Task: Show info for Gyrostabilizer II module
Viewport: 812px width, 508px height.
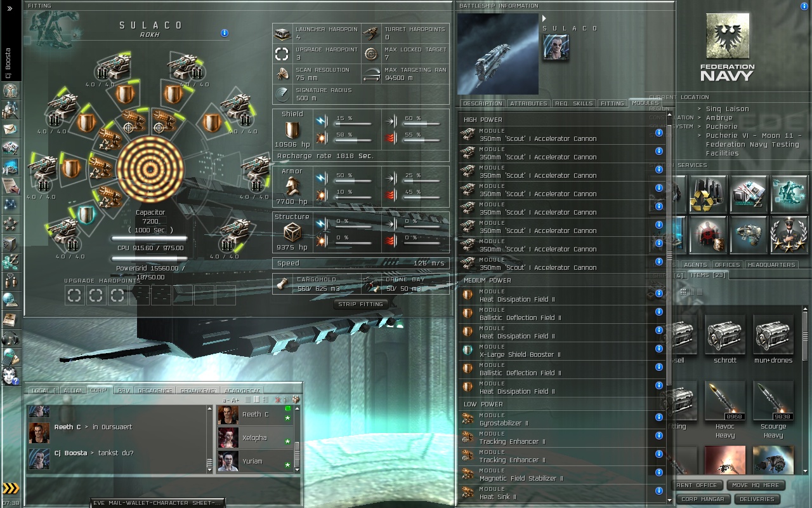Action: (659, 417)
